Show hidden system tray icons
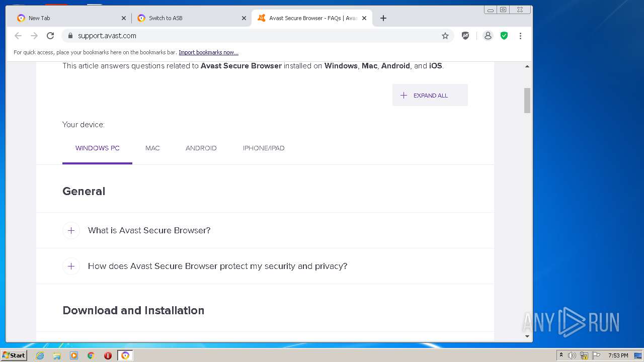Viewport: 644px width, 362px height. 561,355
